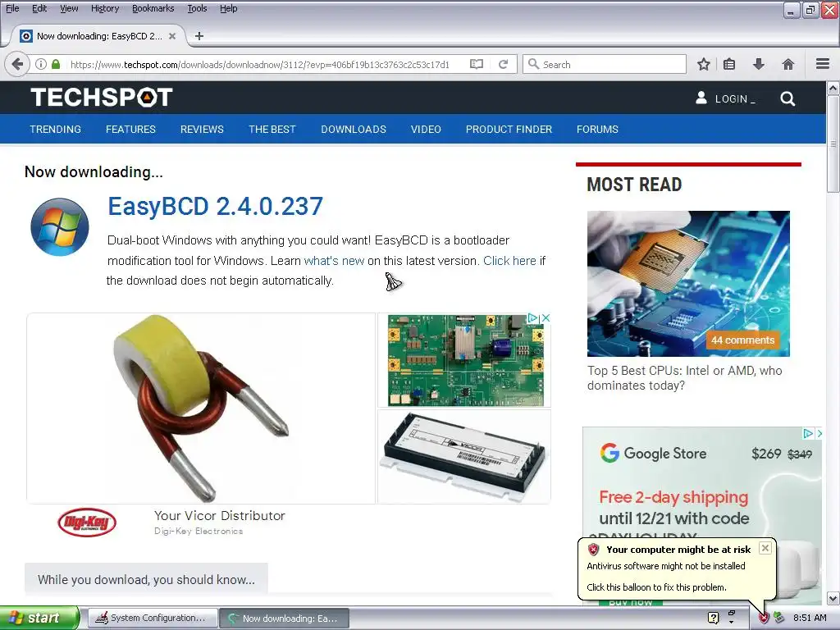840x630 pixels.
Task: Close the security warning balloon
Action: [765, 548]
